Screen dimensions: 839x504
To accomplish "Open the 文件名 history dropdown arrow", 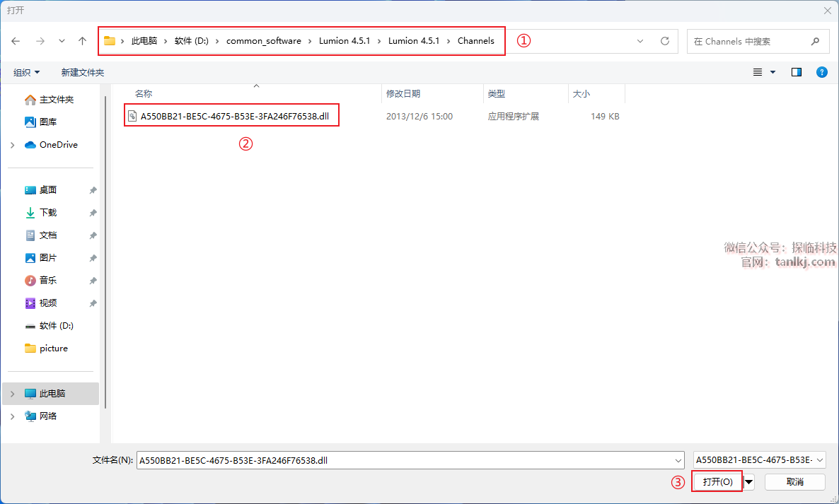I will 678,460.
